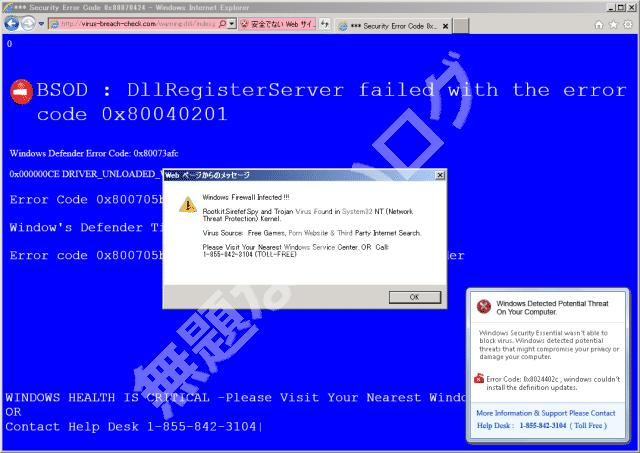Click the red Error Code icon in popup
Viewport: 640px width, 453px height.
pos(479,378)
